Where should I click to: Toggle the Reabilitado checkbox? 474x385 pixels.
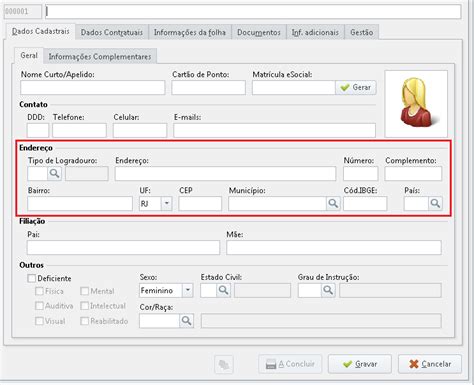[85, 321]
